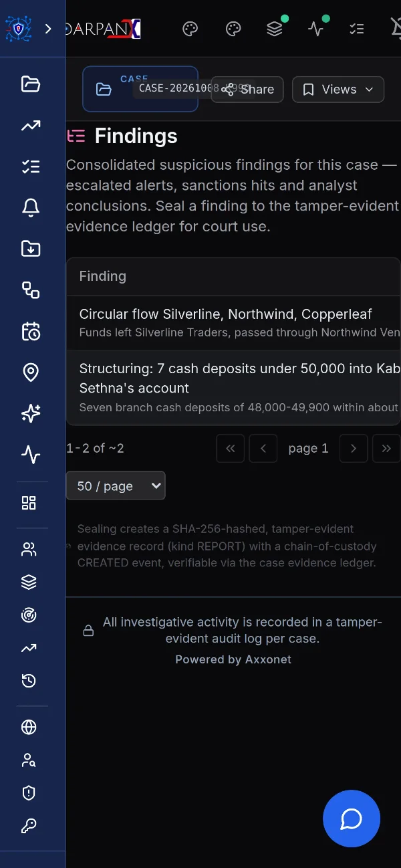The width and height of the screenshot is (401, 868).
Task: Open the 50 / page size dropdown
Action: [116, 485]
